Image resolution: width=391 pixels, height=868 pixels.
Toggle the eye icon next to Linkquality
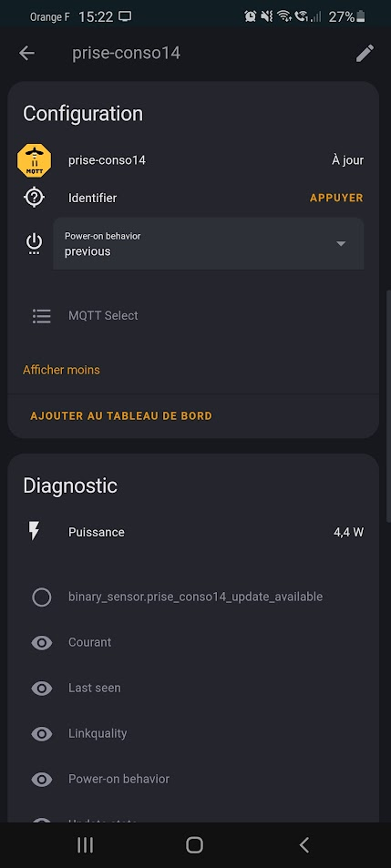42,734
